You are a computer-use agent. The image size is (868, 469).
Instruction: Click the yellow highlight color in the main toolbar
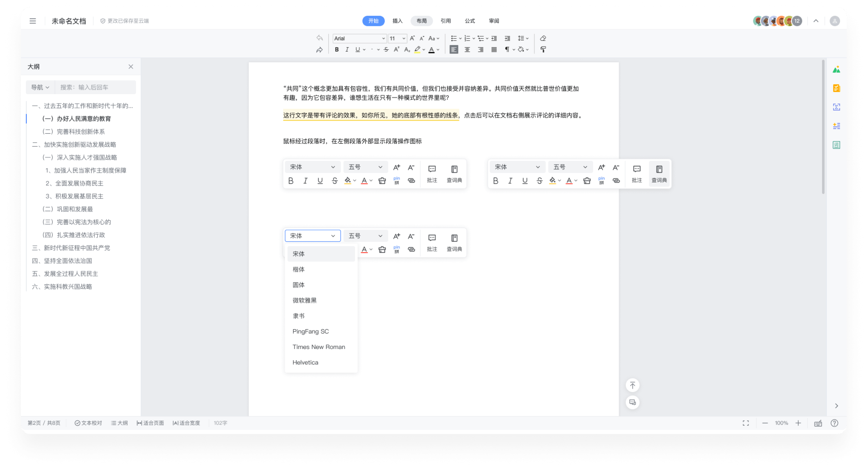click(417, 50)
